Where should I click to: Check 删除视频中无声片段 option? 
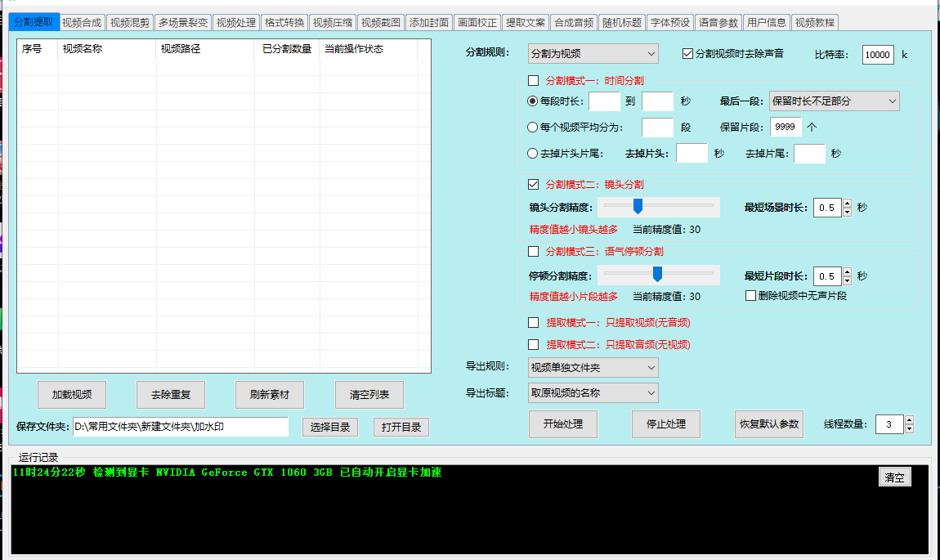[750, 296]
